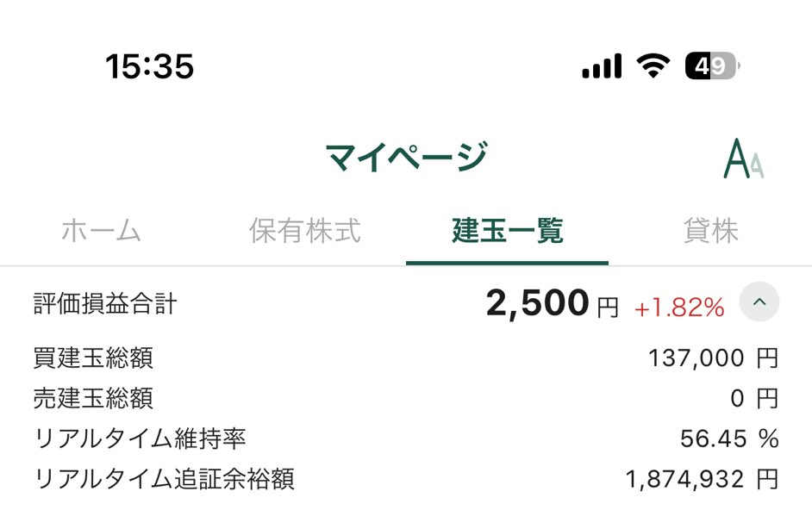Switch to the ホーム tab
Screen dimensions: 812x510
coord(101,231)
